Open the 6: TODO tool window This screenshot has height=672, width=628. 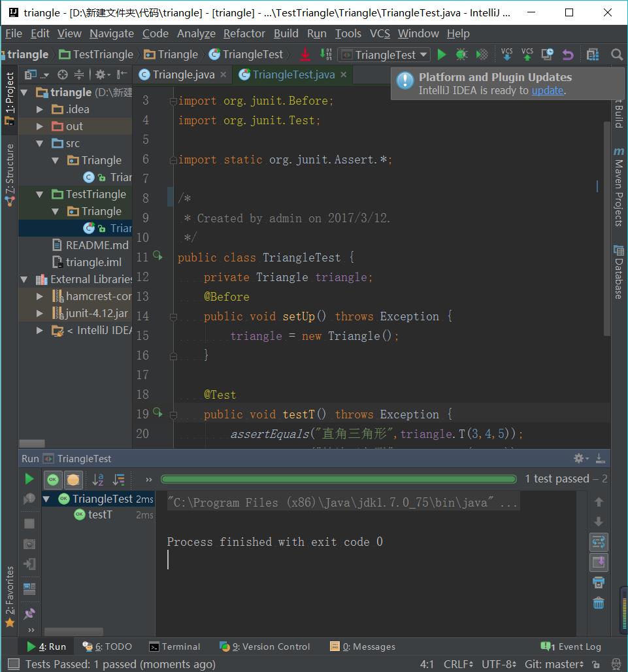coord(107,647)
